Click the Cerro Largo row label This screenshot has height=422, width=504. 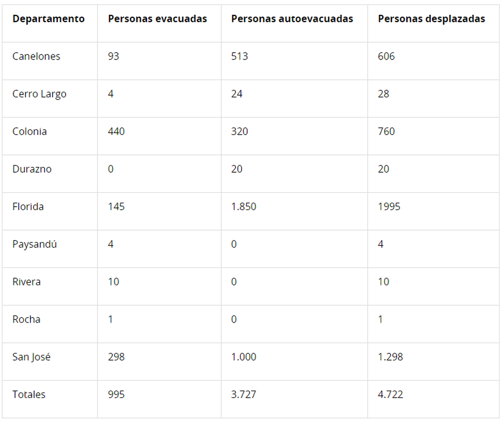pyautogui.click(x=39, y=94)
